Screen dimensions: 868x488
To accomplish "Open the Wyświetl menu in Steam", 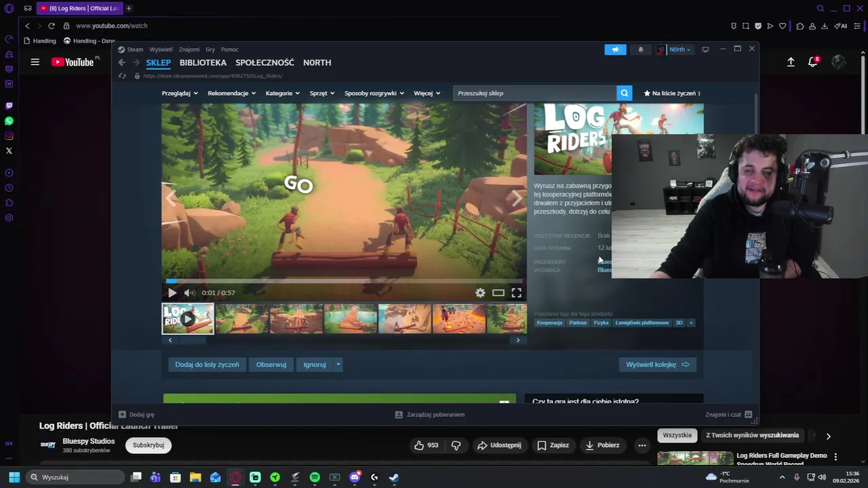I will [x=161, y=49].
